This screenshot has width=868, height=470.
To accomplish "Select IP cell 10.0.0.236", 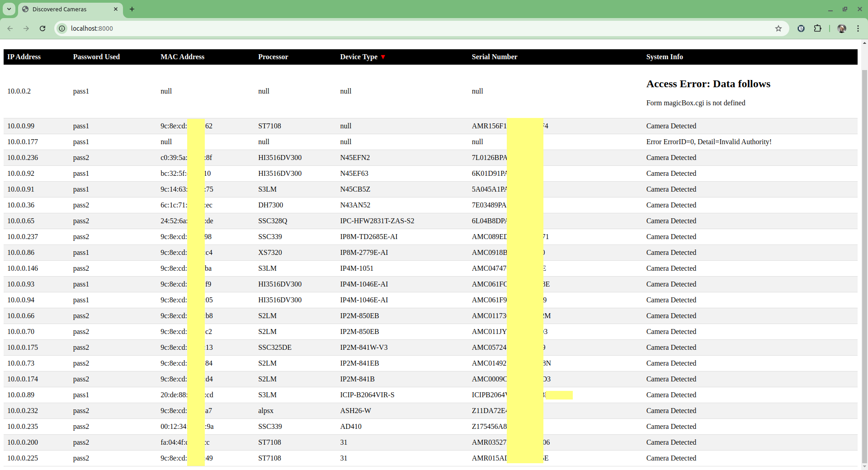I will (23, 158).
